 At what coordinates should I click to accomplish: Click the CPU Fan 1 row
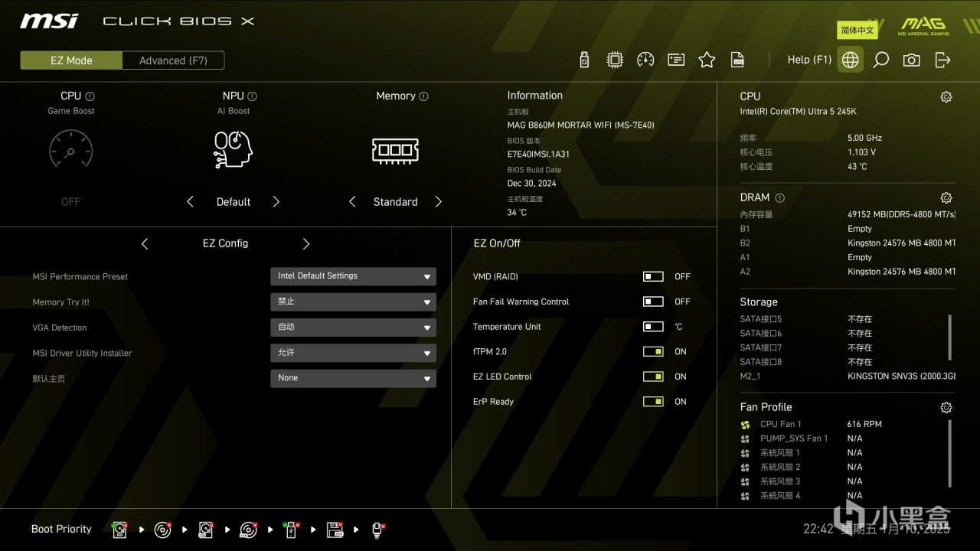(x=843, y=425)
